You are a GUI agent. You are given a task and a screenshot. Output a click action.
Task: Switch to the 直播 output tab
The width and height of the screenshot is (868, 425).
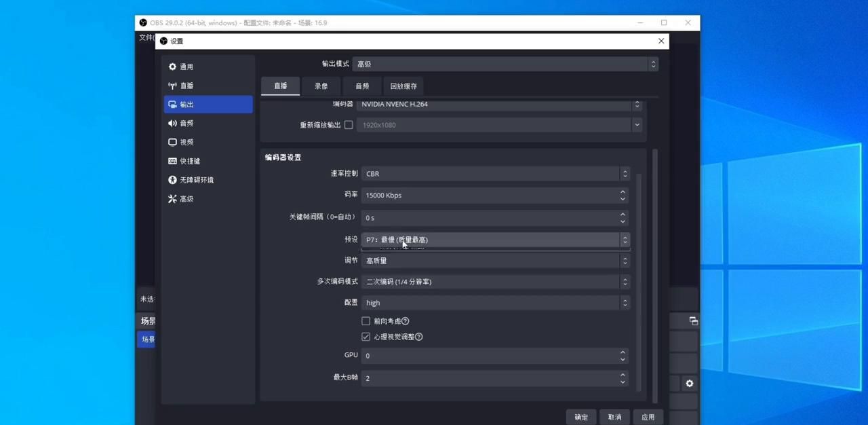[x=281, y=86]
